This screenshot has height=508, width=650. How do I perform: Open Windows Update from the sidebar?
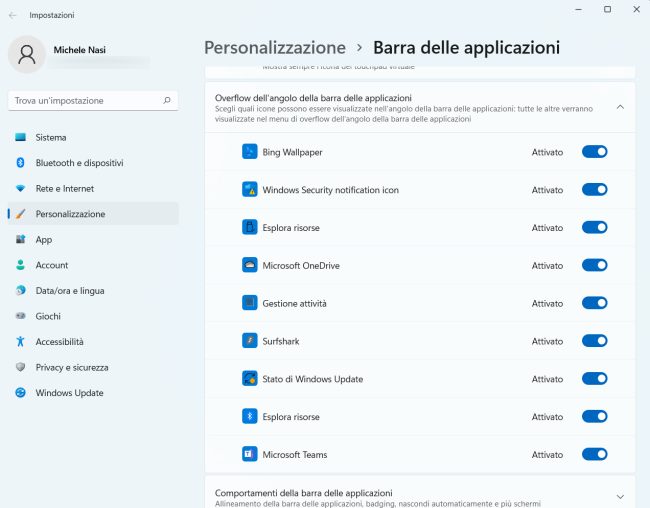click(x=93, y=392)
